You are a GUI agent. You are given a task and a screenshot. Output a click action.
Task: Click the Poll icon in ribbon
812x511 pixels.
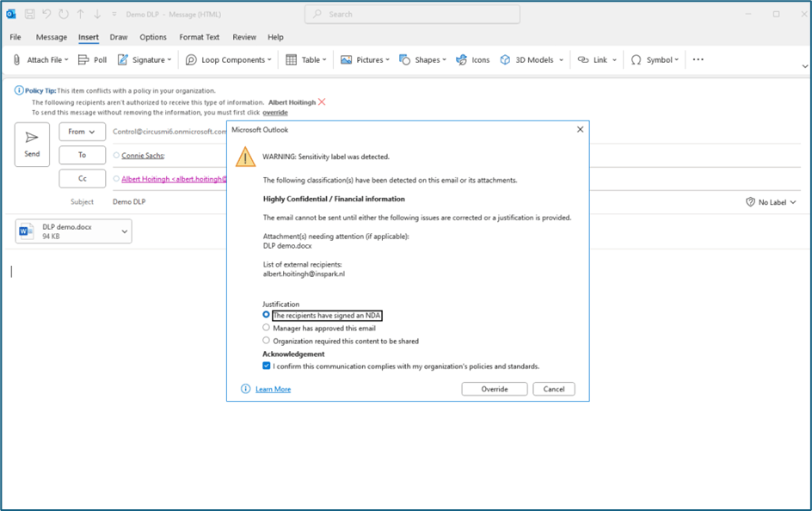[x=83, y=60]
